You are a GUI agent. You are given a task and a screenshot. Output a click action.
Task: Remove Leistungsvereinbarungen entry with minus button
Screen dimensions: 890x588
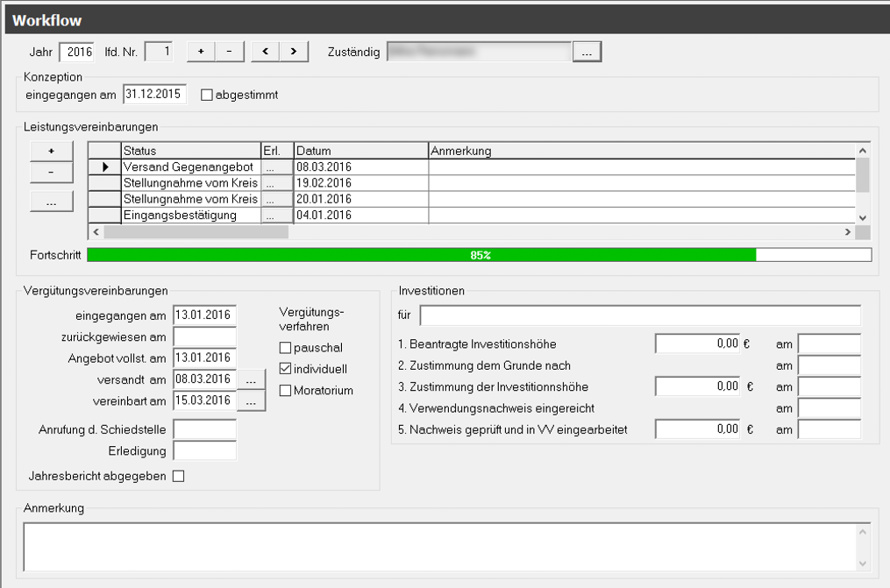[x=51, y=172]
